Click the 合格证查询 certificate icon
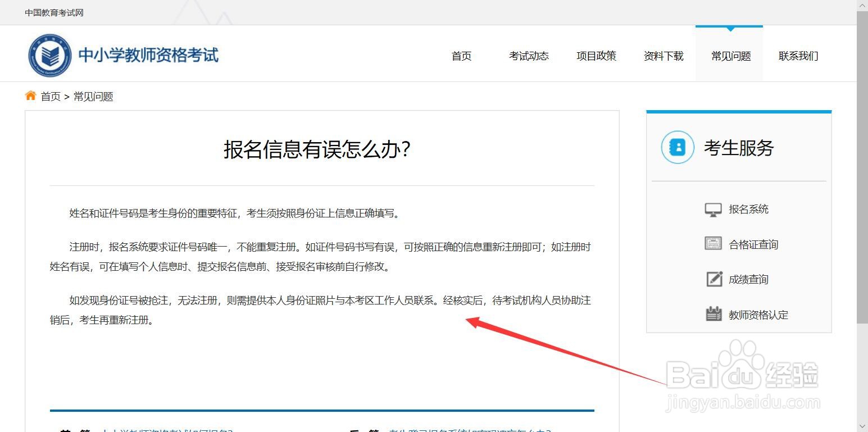The width and height of the screenshot is (868, 432). [713, 244]
